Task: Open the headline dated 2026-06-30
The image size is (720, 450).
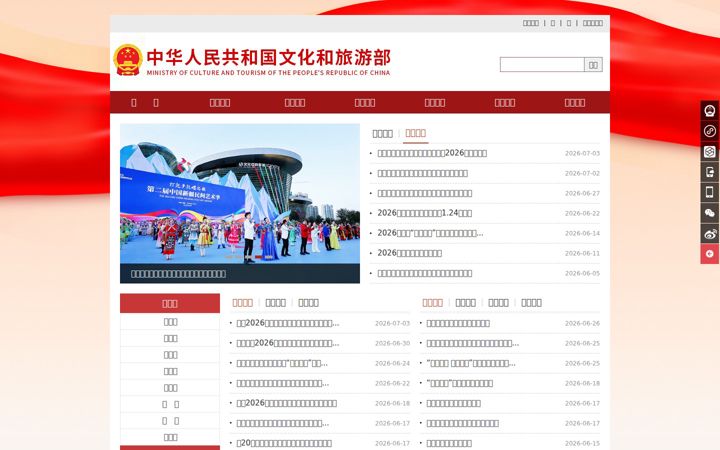Action: click(288, 343)
